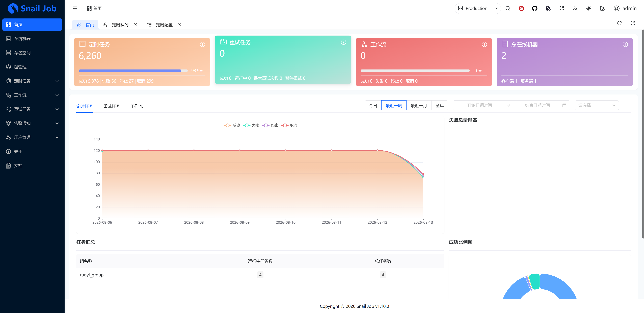This screenshot has height=313, width=644.
Task: Select the 最近一月 time range
Action: pos(419,105)
